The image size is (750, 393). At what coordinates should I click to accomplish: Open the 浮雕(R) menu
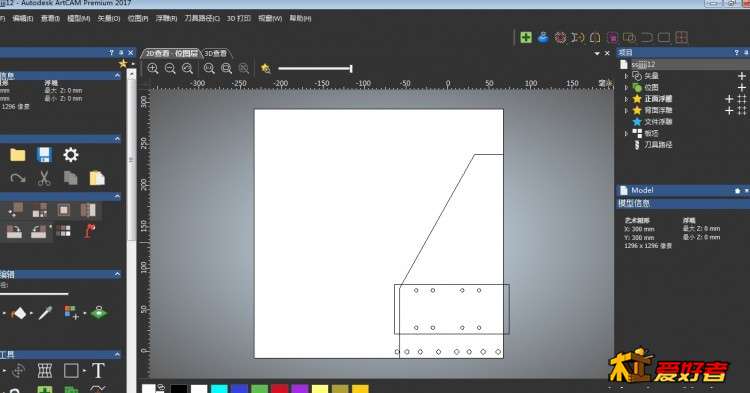(166, 18)
